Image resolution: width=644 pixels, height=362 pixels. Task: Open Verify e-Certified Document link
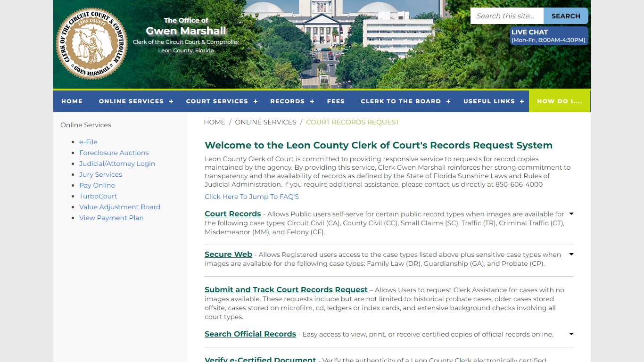(260, 359)
